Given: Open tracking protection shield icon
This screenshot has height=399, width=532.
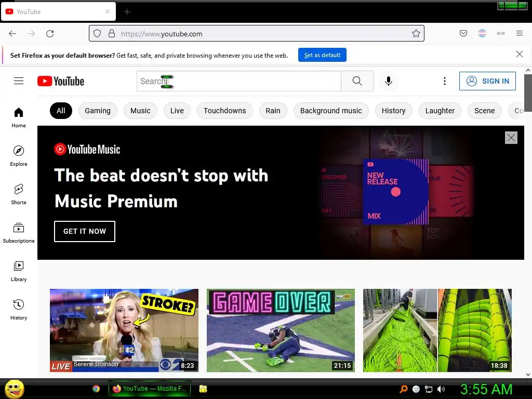Looking at the screenshot, I should (97, 33).
